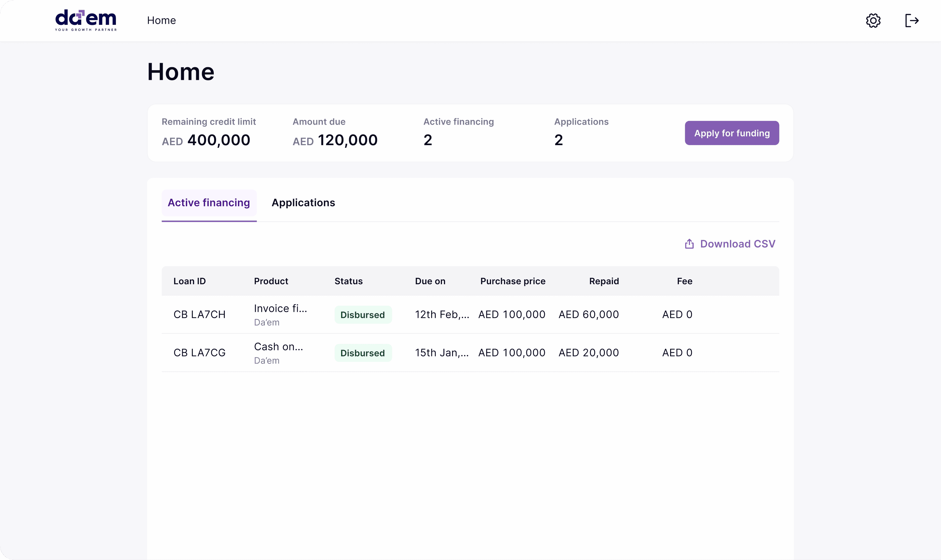Click the Download CSV share icon
Image resolution: width=941 pixels, height=560 pixels.
coord(689,244)
